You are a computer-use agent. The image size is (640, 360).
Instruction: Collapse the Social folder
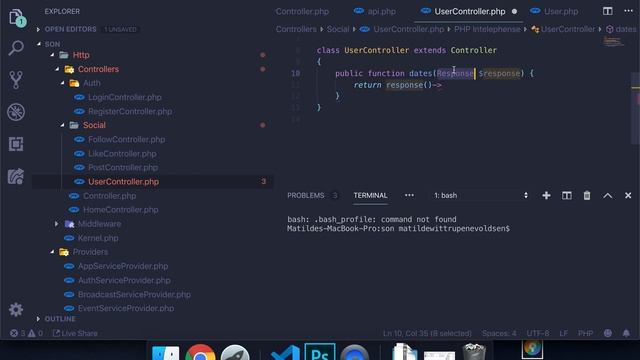coord(62,125)
